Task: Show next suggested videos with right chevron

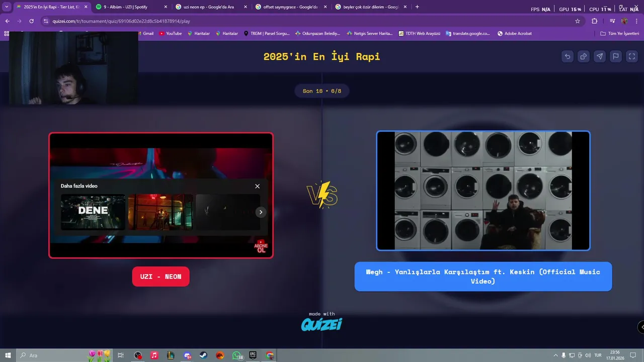Action: 261,212
